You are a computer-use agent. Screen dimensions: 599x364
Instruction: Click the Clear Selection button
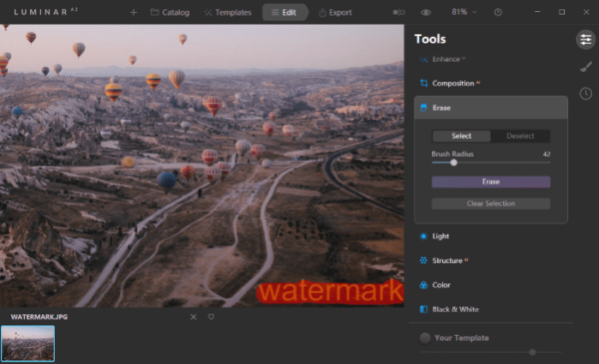[491, 203]
